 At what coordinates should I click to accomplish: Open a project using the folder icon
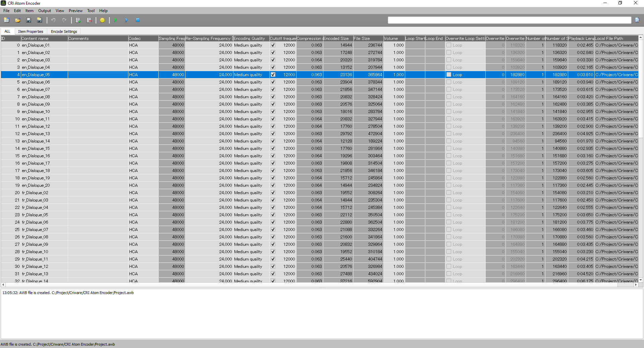pos(17,20)
